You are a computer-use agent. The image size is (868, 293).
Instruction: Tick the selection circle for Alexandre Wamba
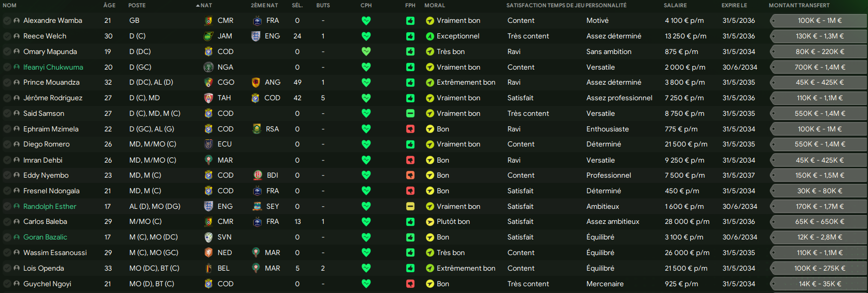pyautogui.click(x=7, y=21)
